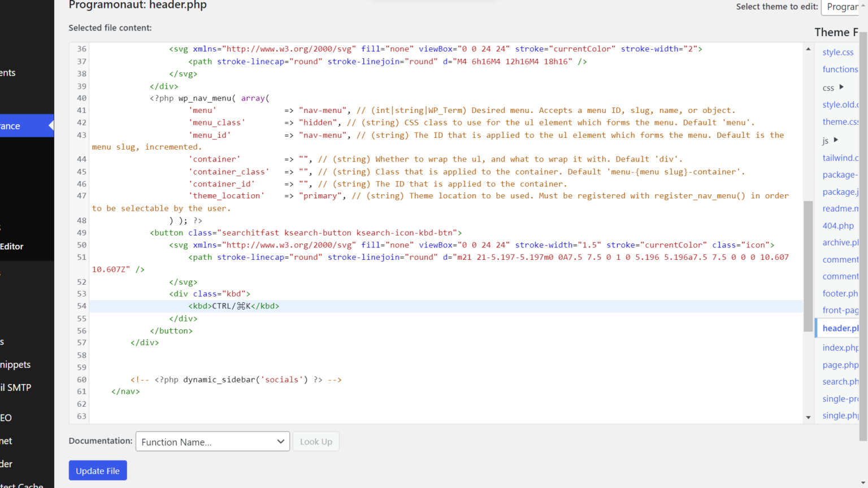Click the code editor scroll down arrow

(x=808, y=417)
